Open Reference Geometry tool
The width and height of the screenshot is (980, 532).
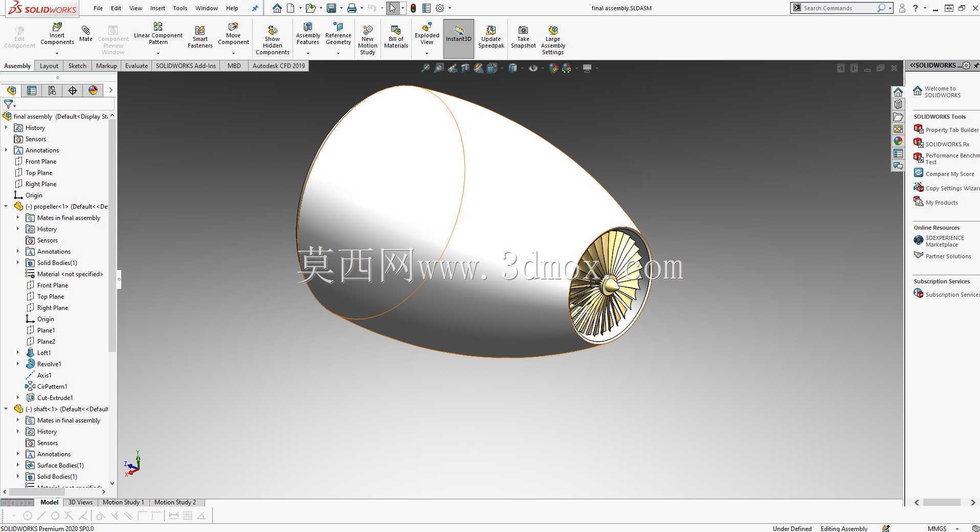tap(338, 34)
